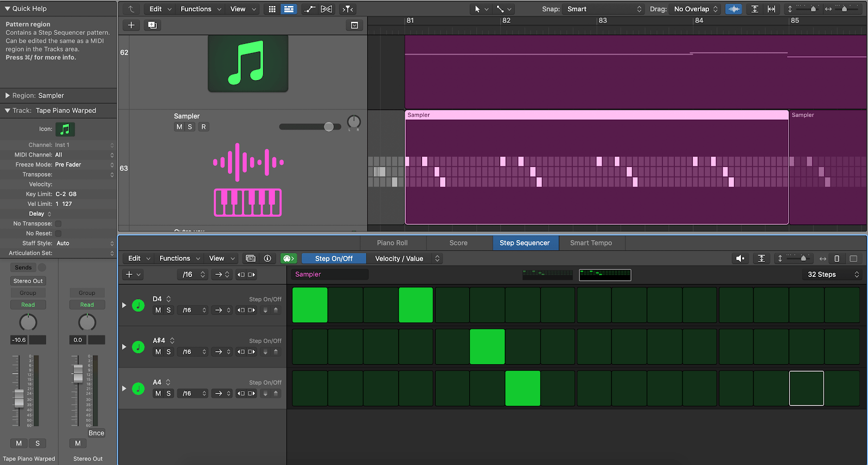This screenshot has height=465, width=868.
Task: Click the Velocity / Value edit mode button
Action: pyautogui.click(x=399, y=259)
